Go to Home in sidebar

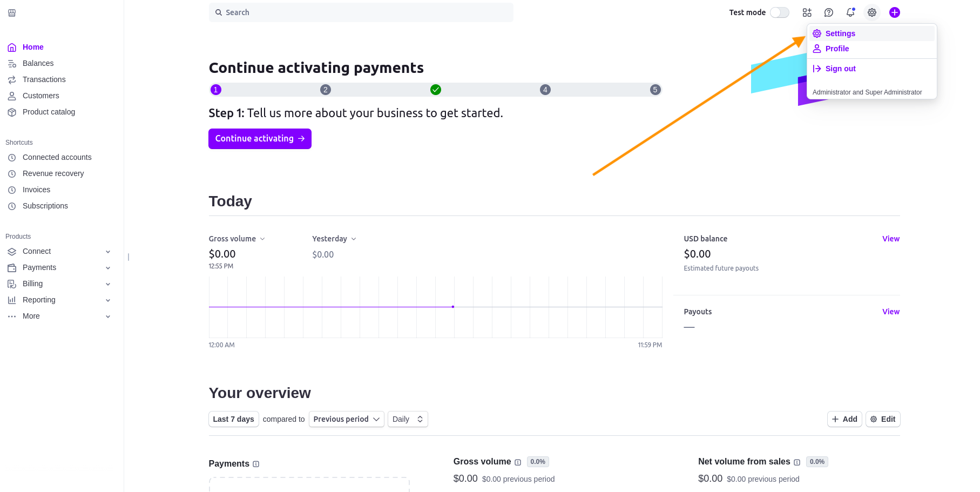coord(33,47)
